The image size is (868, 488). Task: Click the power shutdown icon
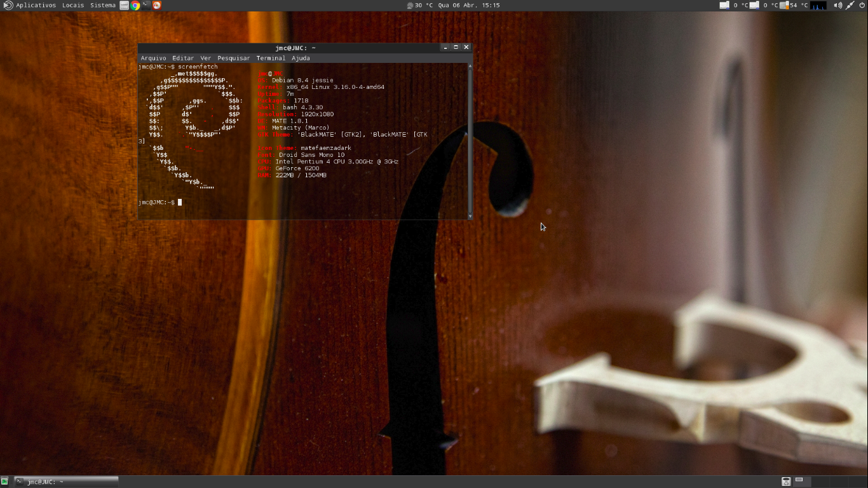(862, 5)
